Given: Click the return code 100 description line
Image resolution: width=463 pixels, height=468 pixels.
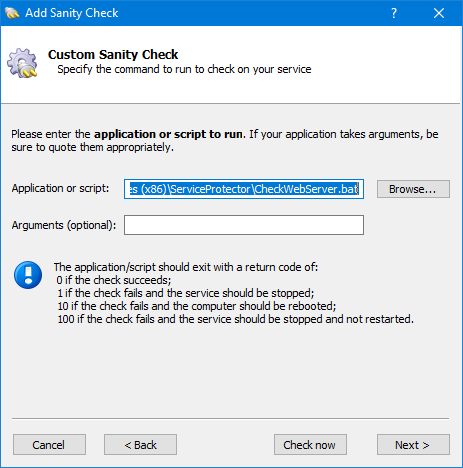Looking at the screenshot, I should coord(235,319).
